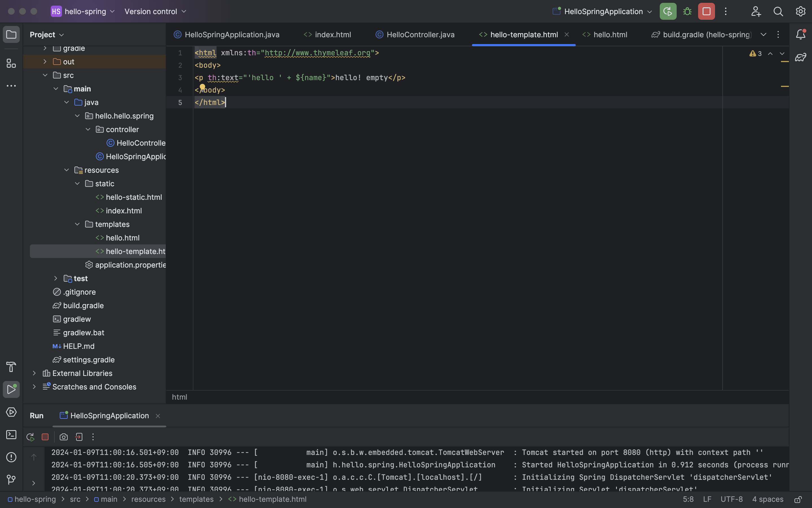Close the hello-template.html tab
Viewport: 812px width, 508px height.
coord(567,34)
